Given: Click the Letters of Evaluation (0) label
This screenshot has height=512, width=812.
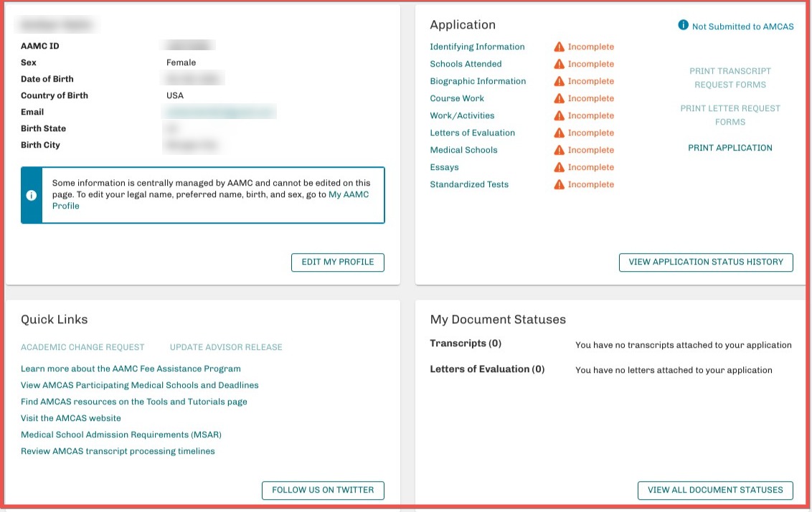Looking at the screenshot, I should click(487, 369).
